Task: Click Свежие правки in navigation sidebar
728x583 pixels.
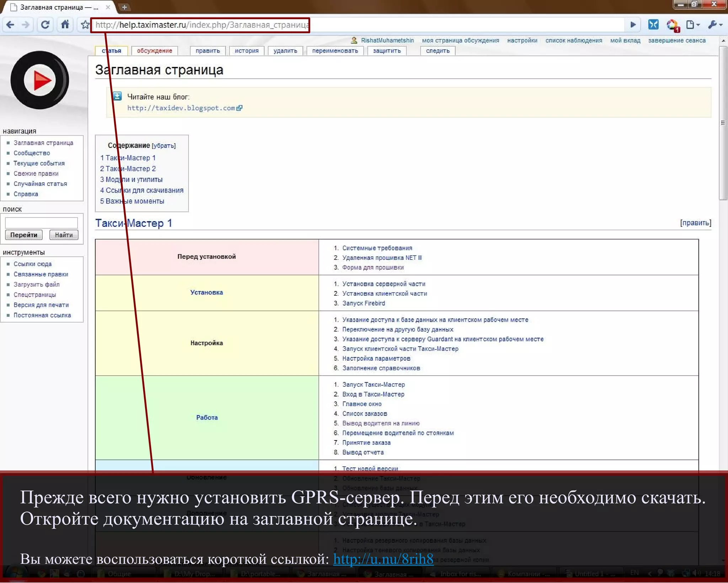Action: 36,173
